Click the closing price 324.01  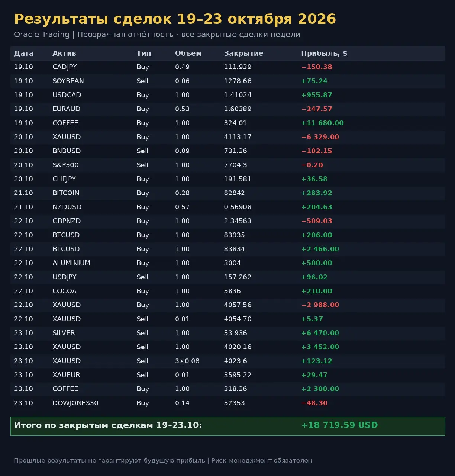[235, 123]
